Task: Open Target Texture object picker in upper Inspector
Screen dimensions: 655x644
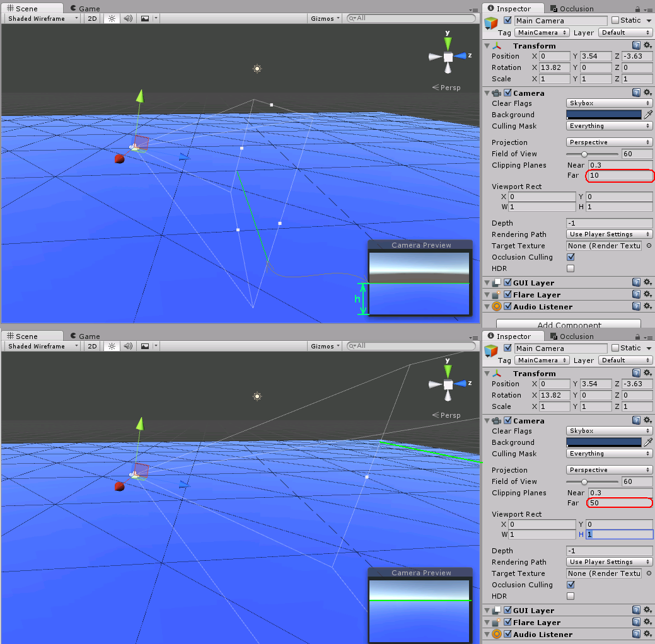Action: [649, 246]
